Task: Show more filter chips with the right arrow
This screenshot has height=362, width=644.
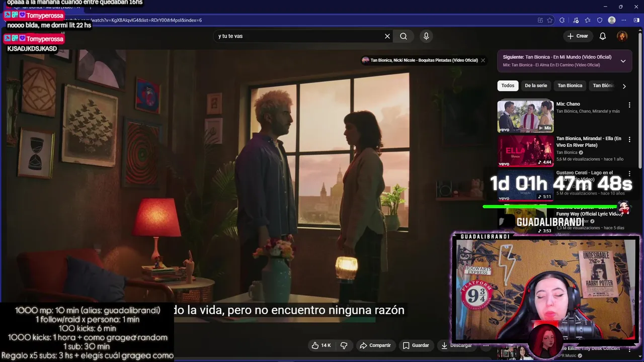Action: [x=624, y=86]
